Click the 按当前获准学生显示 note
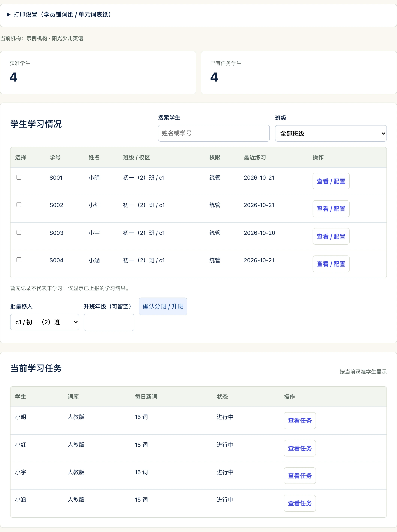Screen dimensions: 397x532 click(363, 372)
